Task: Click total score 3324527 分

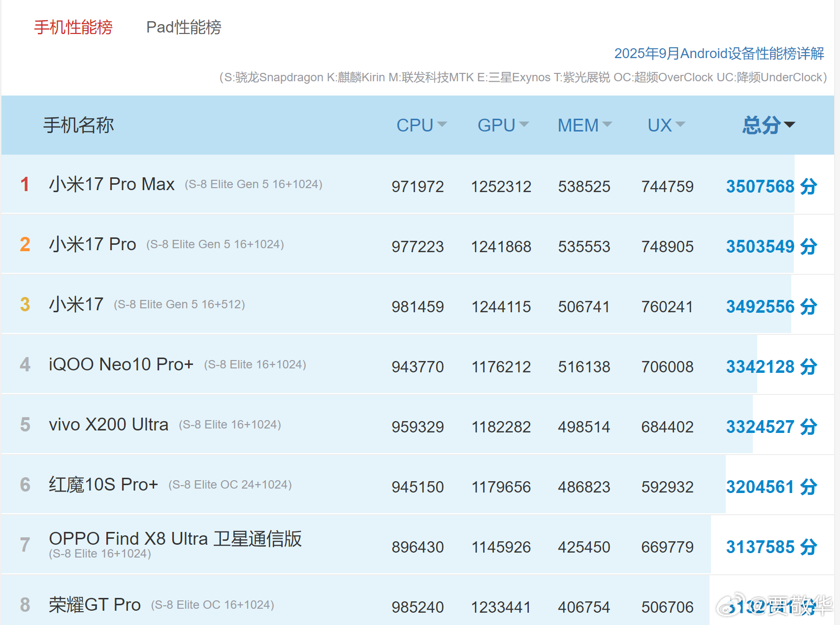Action: tap(772, 427)
